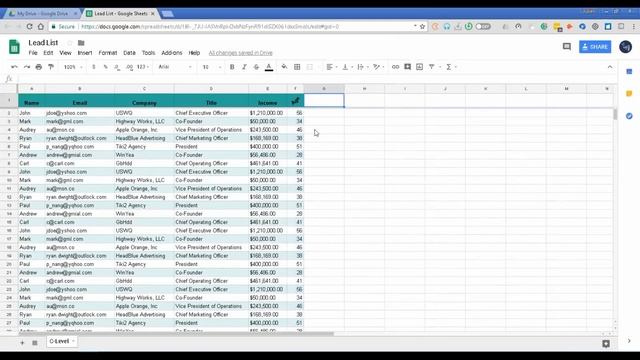Open the Calendar side panel icon
The height and width of the screenshot is (360, 640).
tap(629, 72)
